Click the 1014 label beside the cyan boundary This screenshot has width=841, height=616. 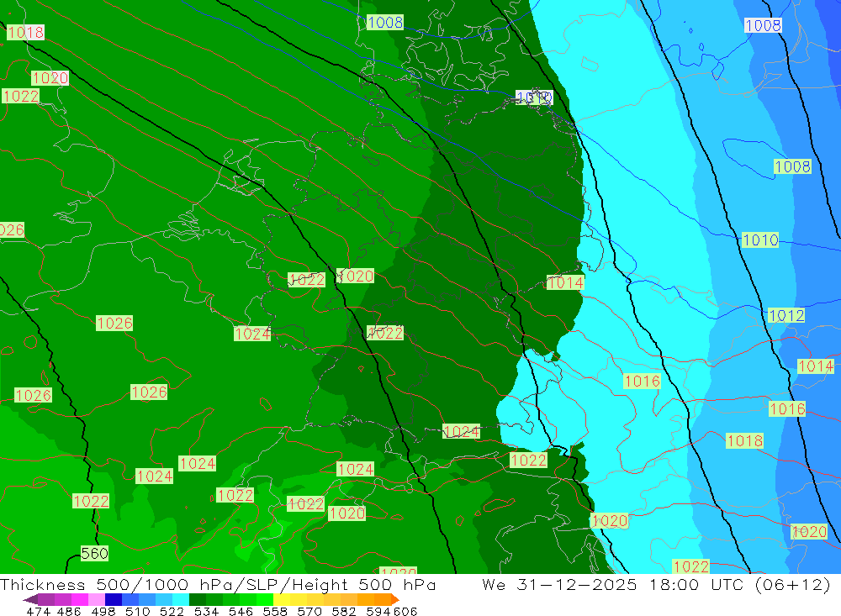[x=565, y=282]
